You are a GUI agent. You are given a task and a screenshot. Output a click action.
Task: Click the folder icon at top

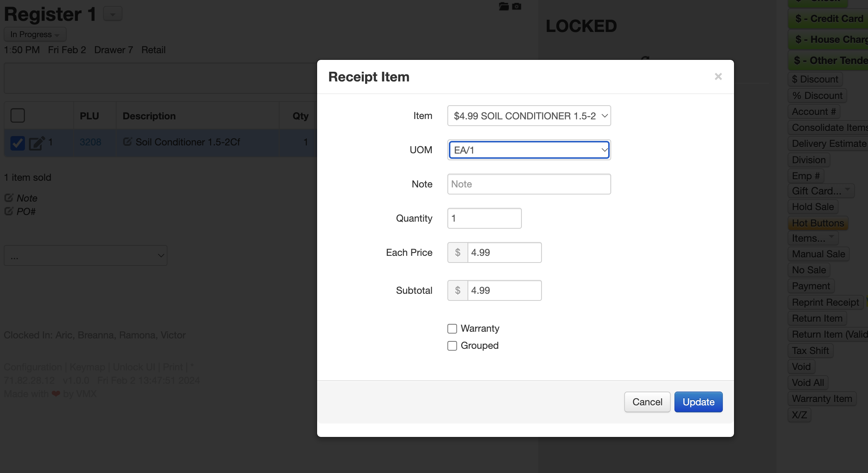[x=504, y=6]
